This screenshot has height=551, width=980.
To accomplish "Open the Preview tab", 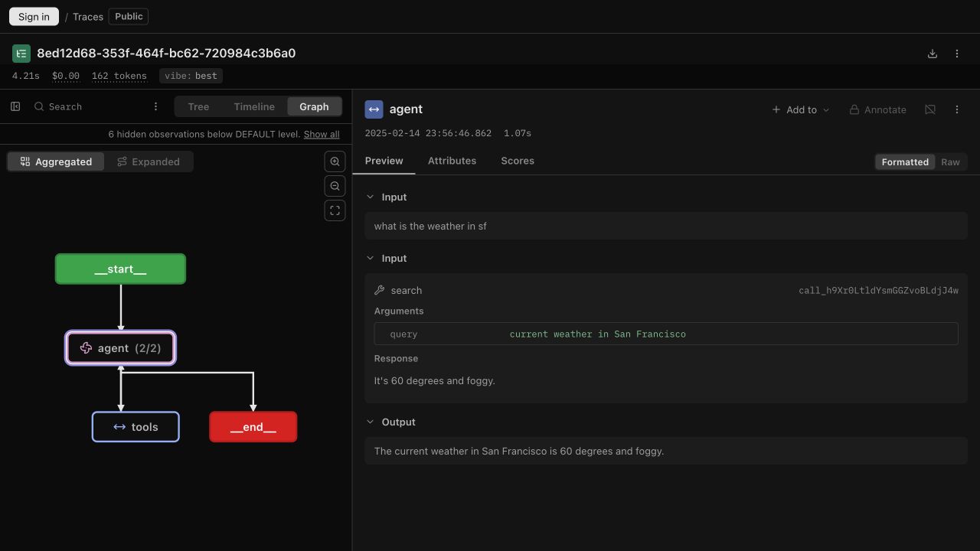I will [x=384, y=161].
